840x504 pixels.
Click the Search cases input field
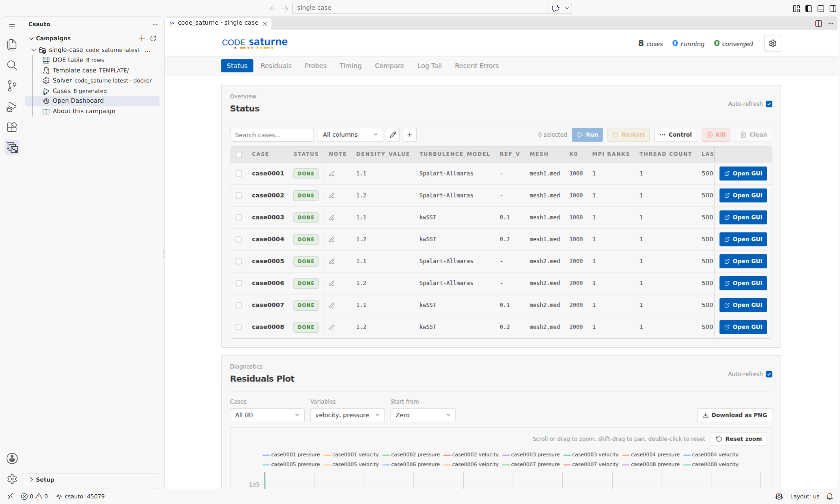tap(272, 135)
